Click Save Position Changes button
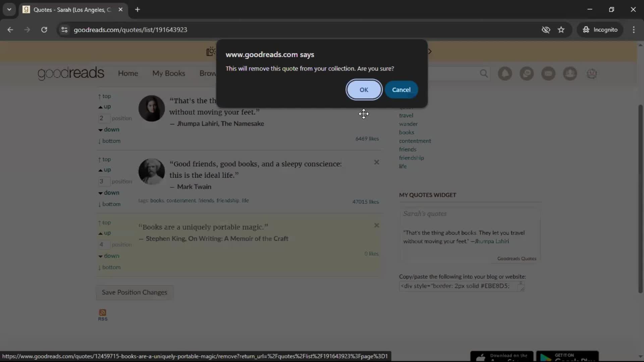The image size is (644, 362). 135,293
